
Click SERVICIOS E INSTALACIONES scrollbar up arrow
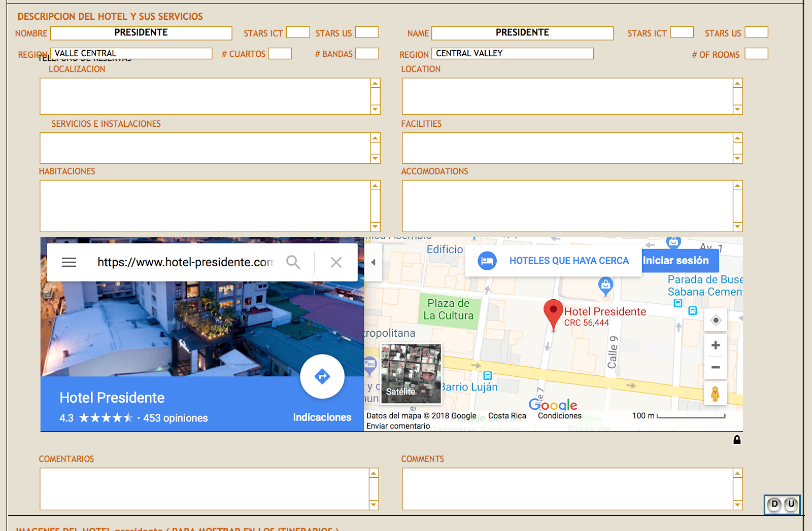[x=376, y=138]
